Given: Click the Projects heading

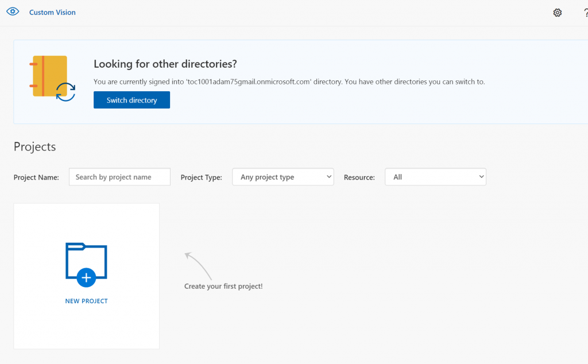Looking at the screenshot, I should [34, 146].
